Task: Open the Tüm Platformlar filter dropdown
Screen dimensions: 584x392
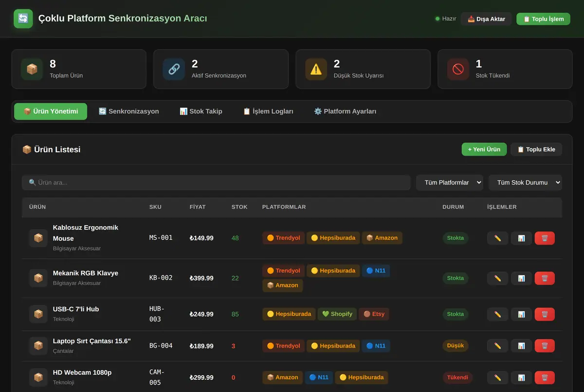Action: 450,182
